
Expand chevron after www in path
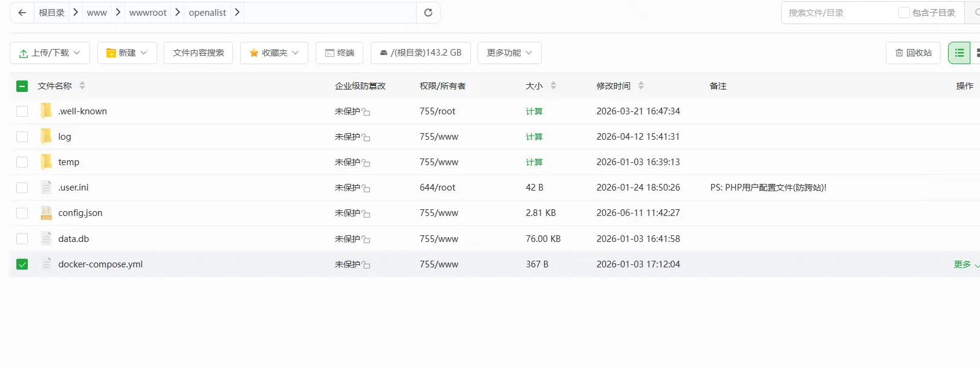[118, 12]
